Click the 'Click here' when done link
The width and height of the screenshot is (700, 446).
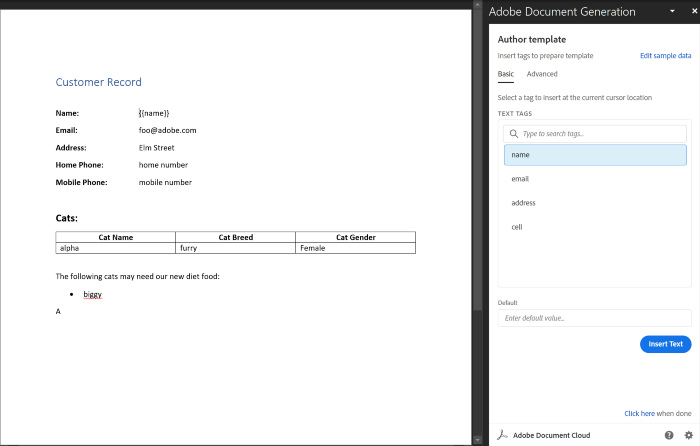click(638, 413)
